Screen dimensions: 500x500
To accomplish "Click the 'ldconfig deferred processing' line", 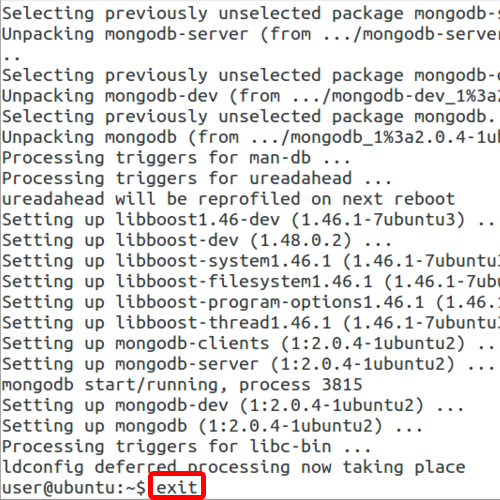I will pyautogui.click(x=234, y=467).
